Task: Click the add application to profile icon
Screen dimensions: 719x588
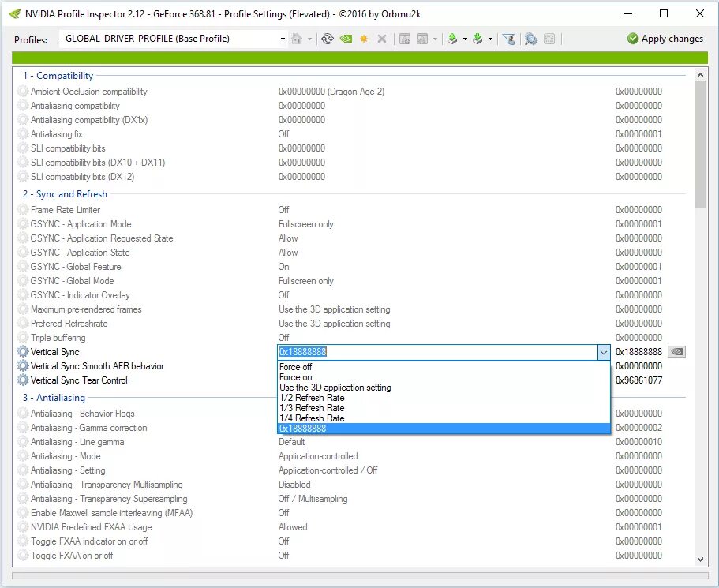Action: pyautogui.click(x=404, y=39)
